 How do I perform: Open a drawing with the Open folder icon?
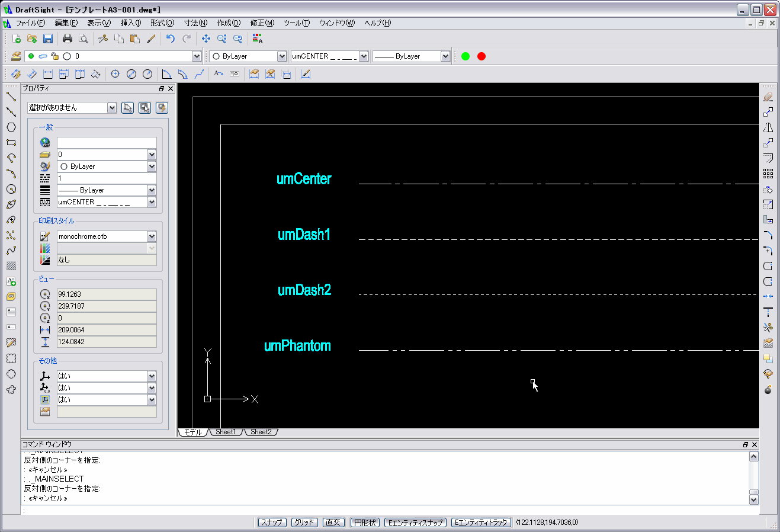click(x=32, y=39)
